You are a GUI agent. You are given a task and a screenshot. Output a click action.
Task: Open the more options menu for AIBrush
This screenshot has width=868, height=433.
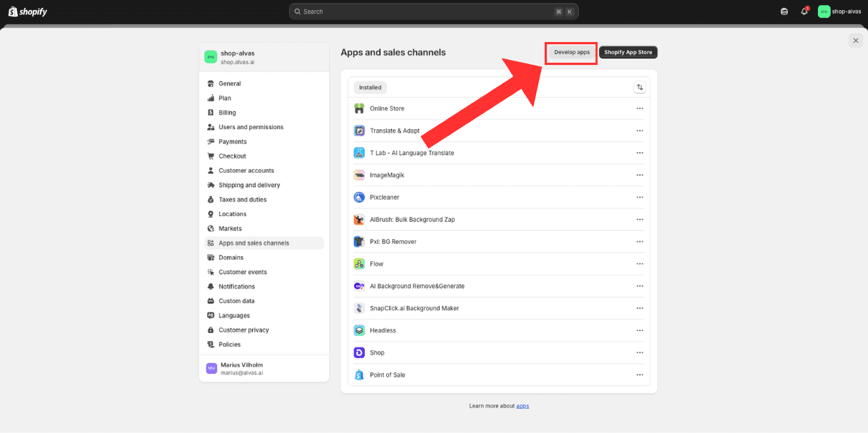point(640,220)
